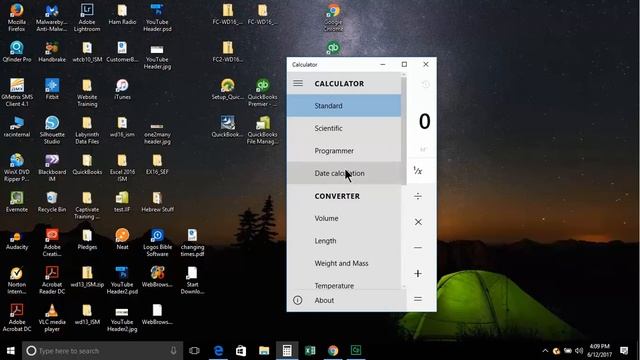The image size is (640, 360).
Task: Select the iTunes desktop icon
Action: (122, 89)
